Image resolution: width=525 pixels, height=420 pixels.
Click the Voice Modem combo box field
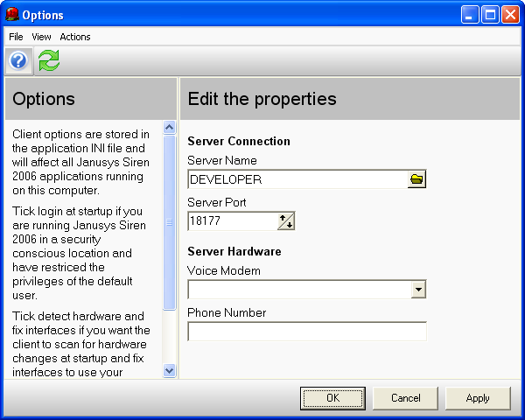point(299,290)
